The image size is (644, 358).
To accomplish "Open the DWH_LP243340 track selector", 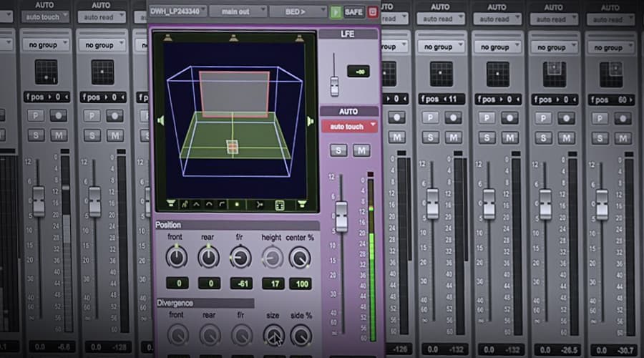I will (x=177, y=11).
